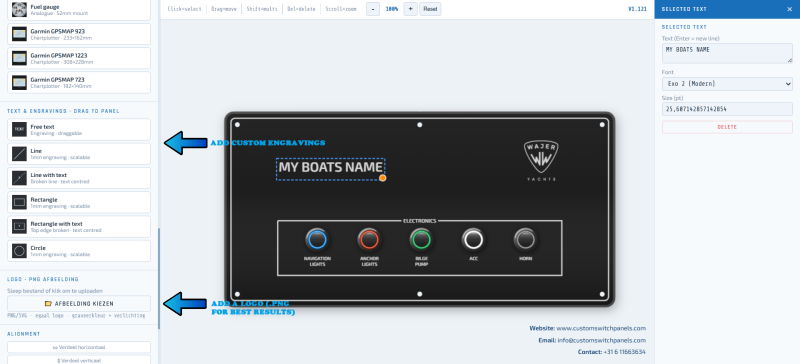Click the Wajer Yachts logo on panel
Image resolution: width=800 pixels, height=364 pixels.
pyautogui.click(x=541, y=161)
